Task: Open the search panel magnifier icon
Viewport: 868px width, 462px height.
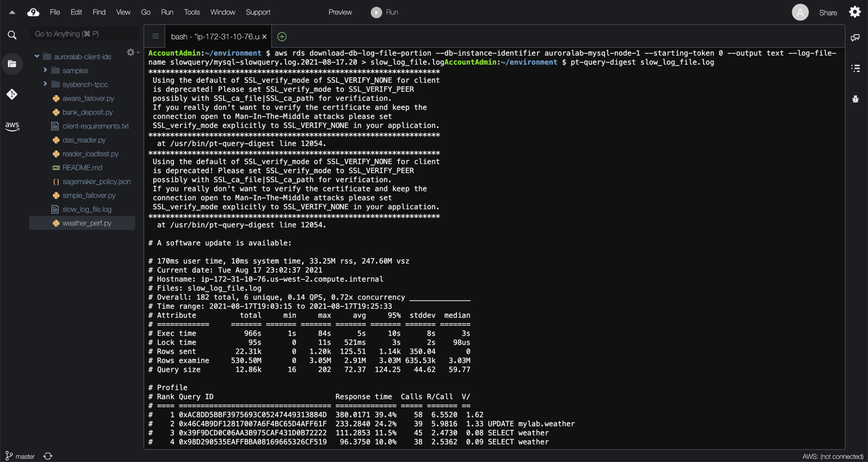Action: click(x=12, y=36)
